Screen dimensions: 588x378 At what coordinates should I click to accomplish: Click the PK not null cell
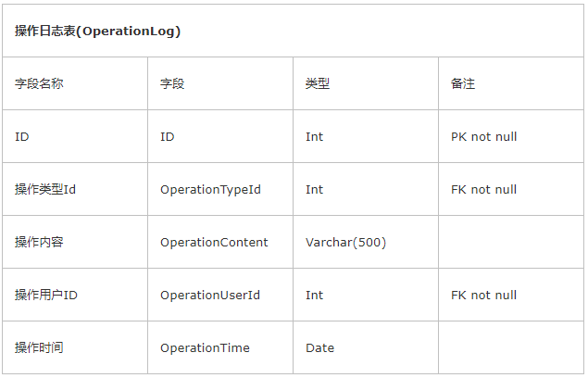[511, 136]
